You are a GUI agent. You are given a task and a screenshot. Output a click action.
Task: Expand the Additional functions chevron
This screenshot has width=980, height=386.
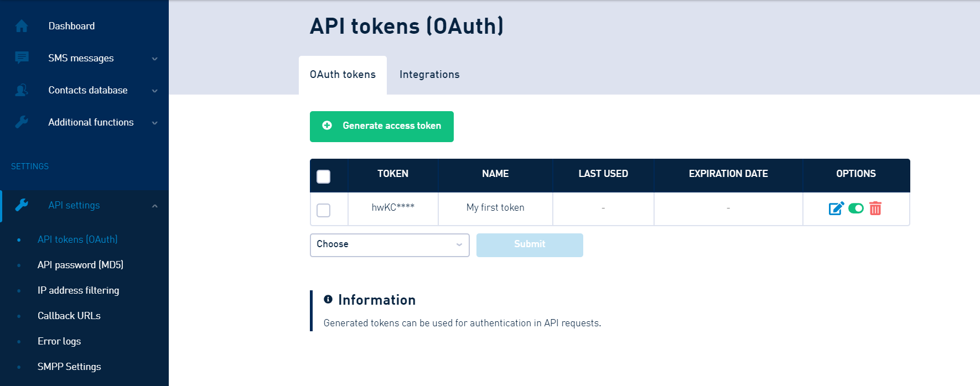tap(155, 123)
